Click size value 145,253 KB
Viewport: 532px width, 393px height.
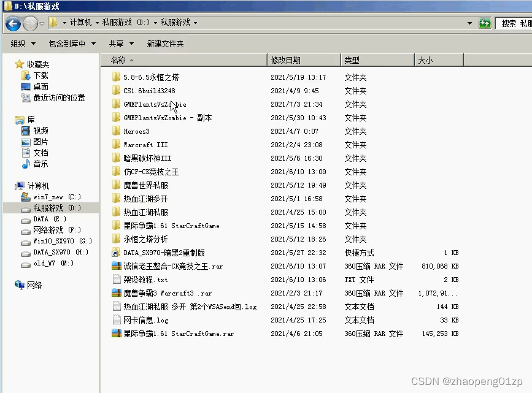click(x=440, y=334)
